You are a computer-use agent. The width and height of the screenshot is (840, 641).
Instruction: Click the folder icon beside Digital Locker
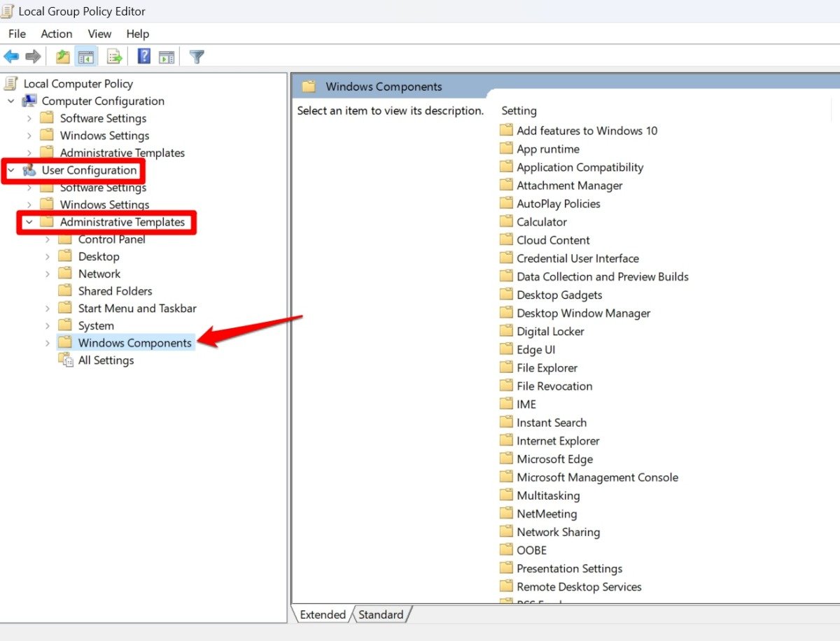506,330
